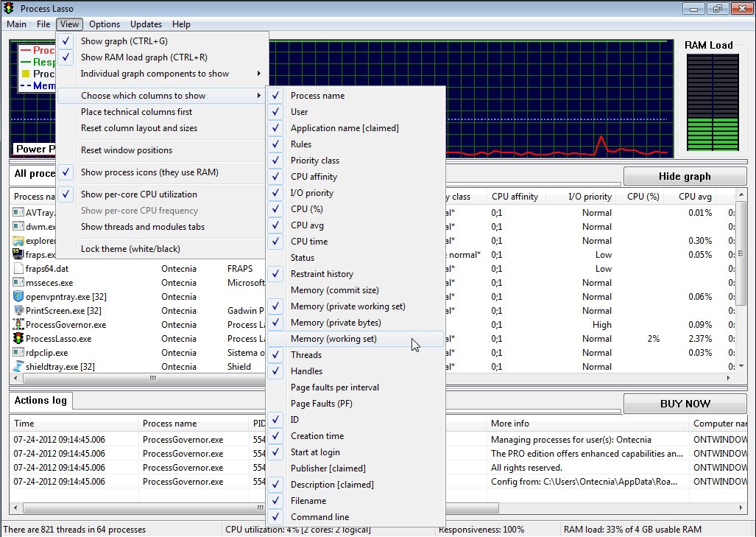Image resolution: width=756 pixels, height=537 pixels.
Task: Uncheck the CPU time column
Action: [x=355, y=241]
